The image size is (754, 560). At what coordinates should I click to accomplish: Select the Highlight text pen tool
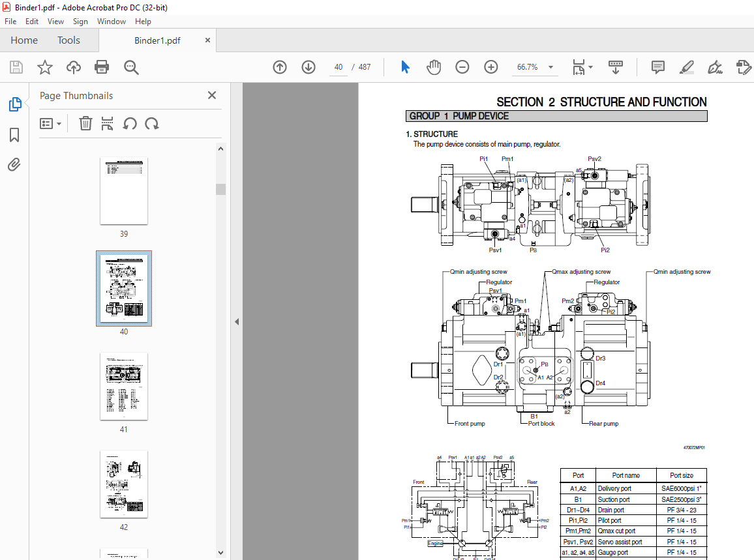tap(687, 67)
